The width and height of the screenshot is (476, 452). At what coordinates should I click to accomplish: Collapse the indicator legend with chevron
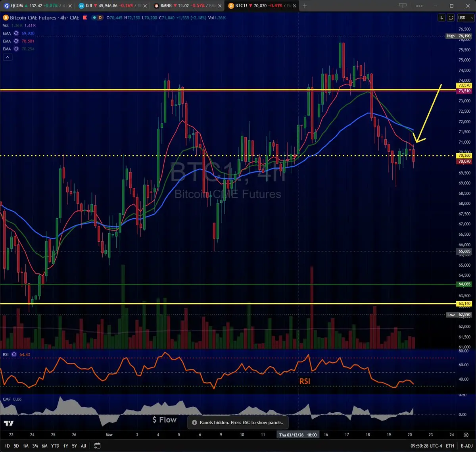(x=8, y=57)
